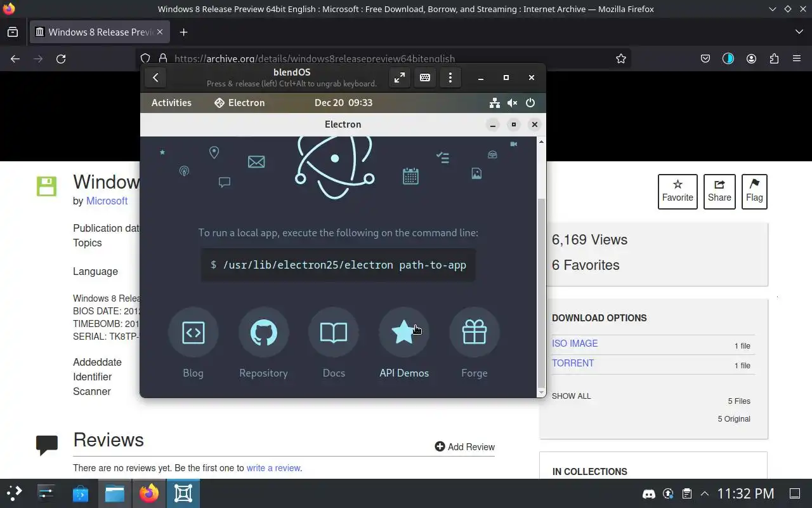The height and width of the screenshot is (508, 812).
Task: Open the TORRENT download link
Action: tap(573, 363)
